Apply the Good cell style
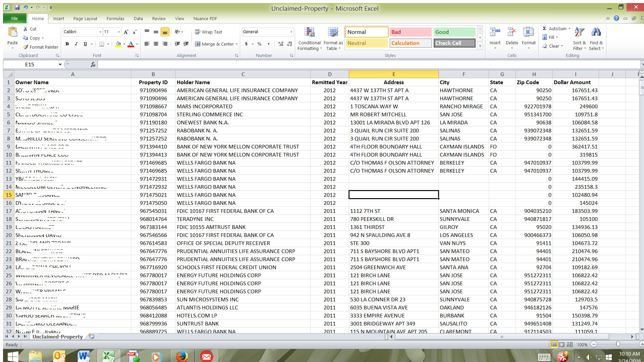 pyautogui.click(x=454, y=32)
